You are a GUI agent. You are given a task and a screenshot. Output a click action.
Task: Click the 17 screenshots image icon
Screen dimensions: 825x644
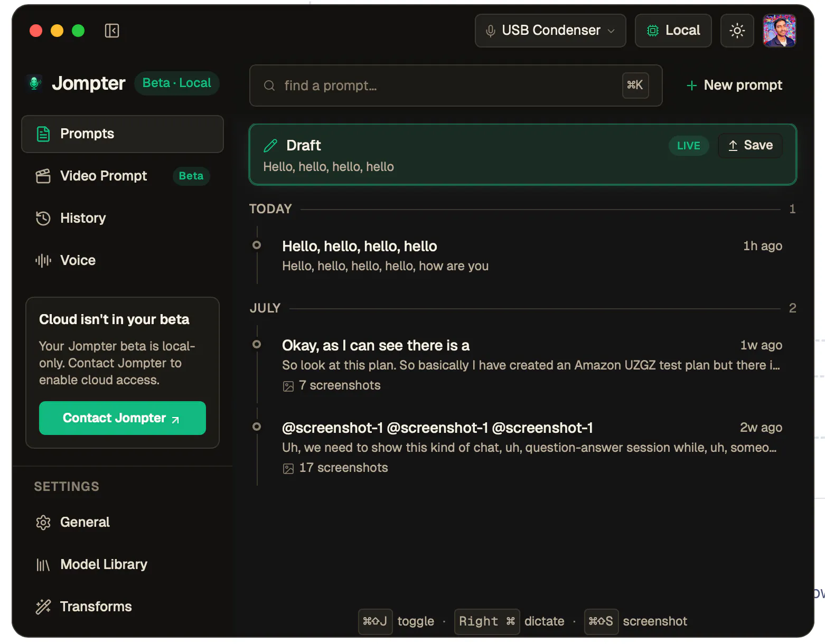coord(288,469)
